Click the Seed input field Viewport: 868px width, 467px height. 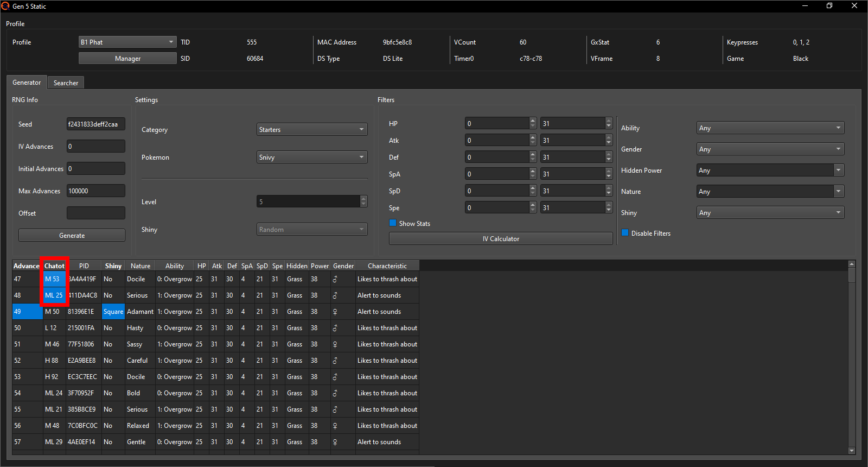[x=95, y=124]
